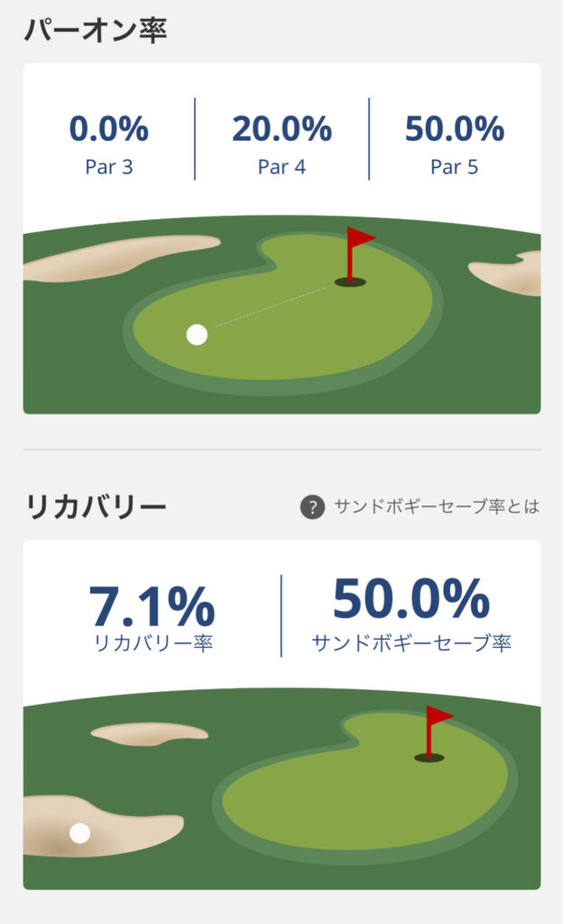Select the Par 4 20.0% statistic
The image size is (563, 924).
pos(281,130)
